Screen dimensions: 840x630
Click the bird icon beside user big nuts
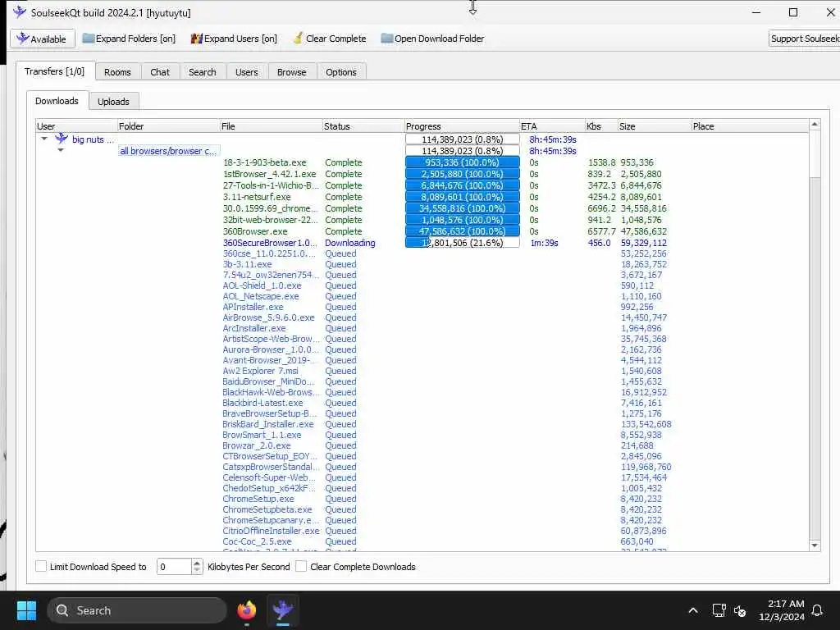click(62, 139)
